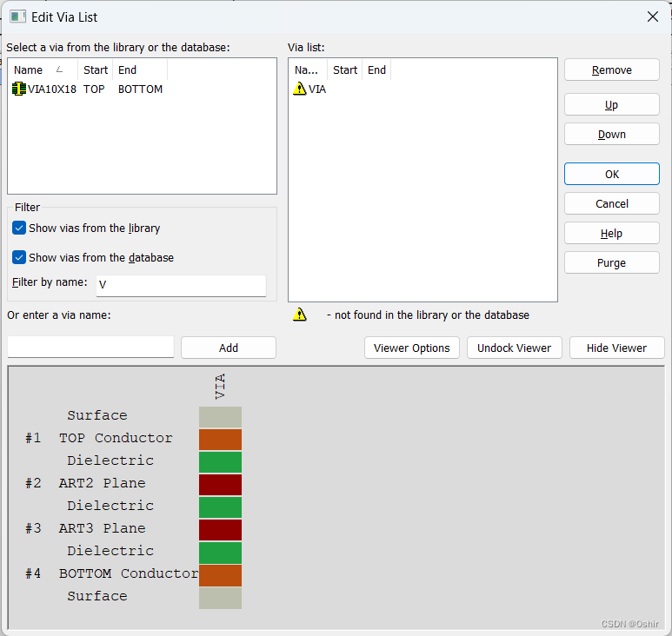Click the Edit Via List title bar icon
The height and width of the screenshot is (636, 672).
(17, 17)
